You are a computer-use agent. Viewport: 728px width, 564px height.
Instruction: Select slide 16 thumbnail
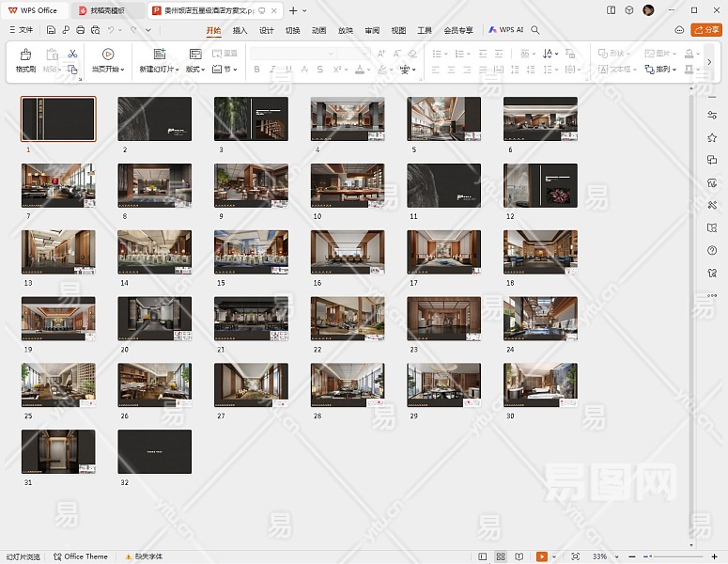(x=348, y=252)
